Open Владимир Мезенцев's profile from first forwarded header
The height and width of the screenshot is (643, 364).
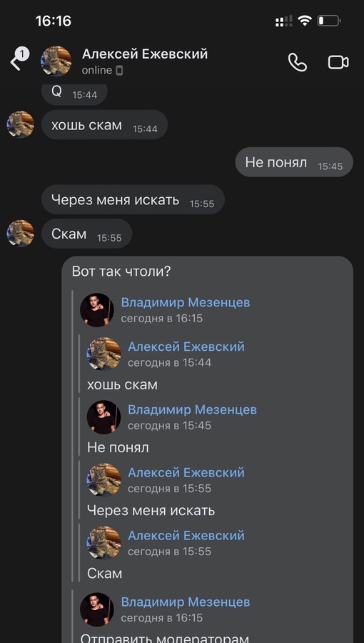(x=186, y=303)
